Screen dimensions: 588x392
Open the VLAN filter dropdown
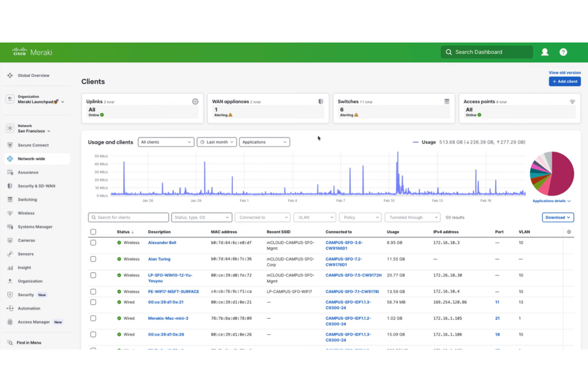[315, 218]
